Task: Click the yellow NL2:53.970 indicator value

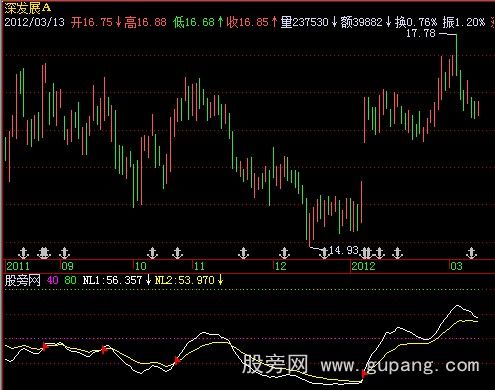Action: (x=184, y=280)
